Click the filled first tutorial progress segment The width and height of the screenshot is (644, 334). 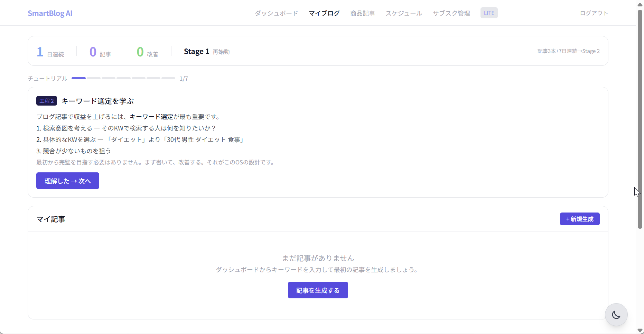pyautogui.click(x=78, y=78)
